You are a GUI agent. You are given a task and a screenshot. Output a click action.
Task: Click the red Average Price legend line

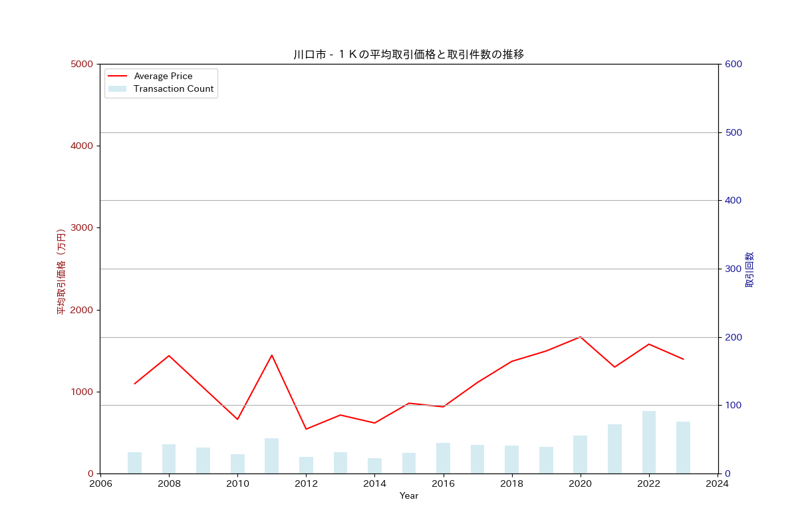pyautogui.click(x=117, y=76)
